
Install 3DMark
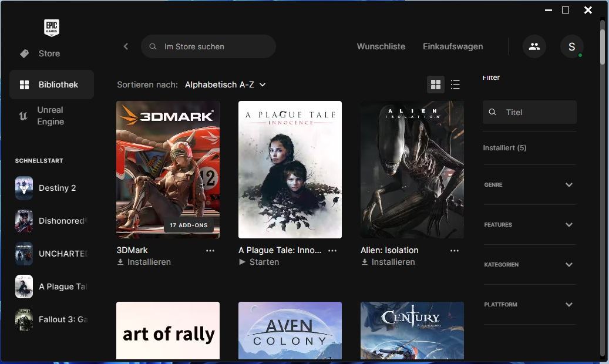pos(144,262)
